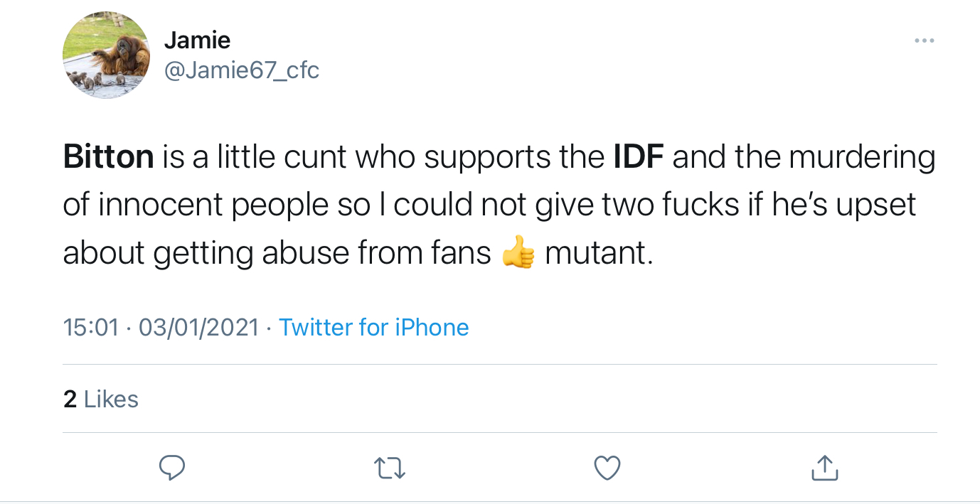980x504 pixels.
Task: Retweet this tweet using the arrows icon
Action: pos(390,467)
